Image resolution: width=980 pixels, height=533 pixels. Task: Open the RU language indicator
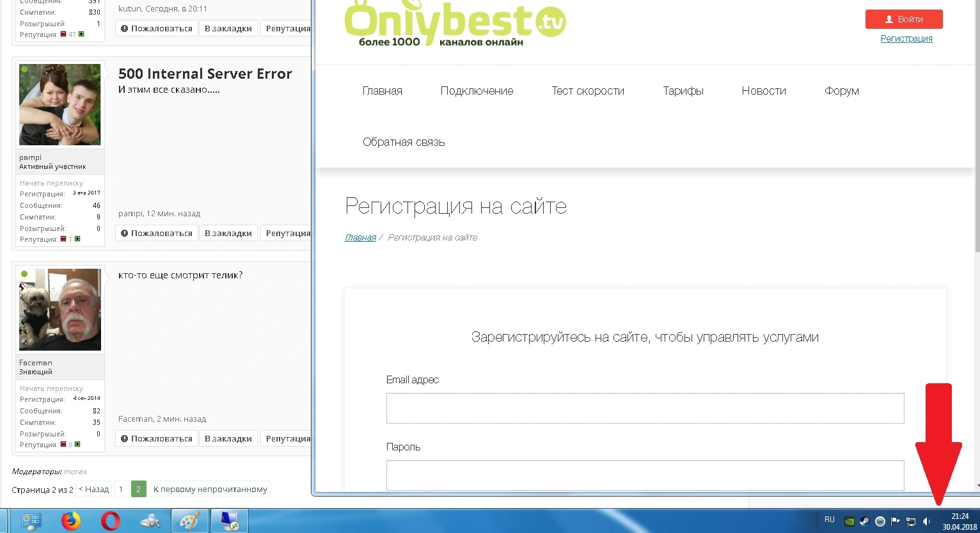(830, 520)
